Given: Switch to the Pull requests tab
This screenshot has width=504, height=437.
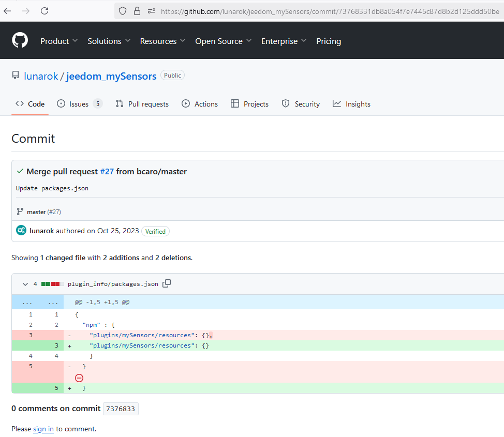Looking at the screenshot, I should (x=142, y=104).
